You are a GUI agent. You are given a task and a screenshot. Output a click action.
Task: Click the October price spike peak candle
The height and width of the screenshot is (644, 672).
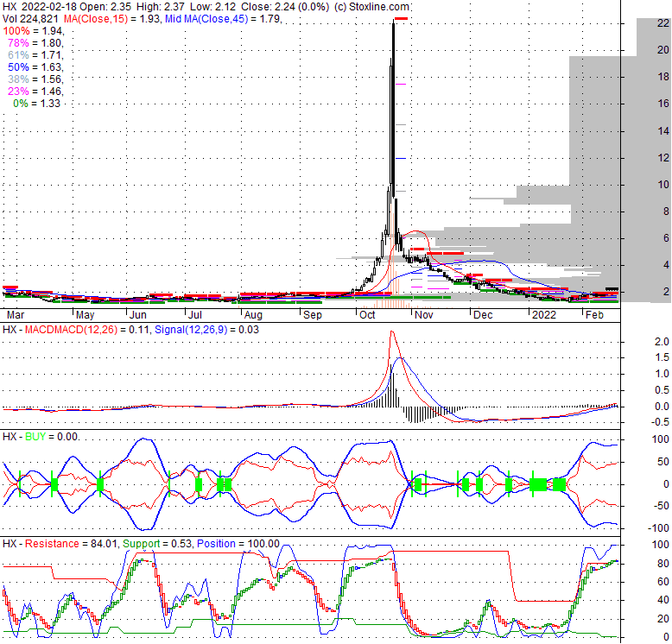pyautogui.click(x=393, y=107)
